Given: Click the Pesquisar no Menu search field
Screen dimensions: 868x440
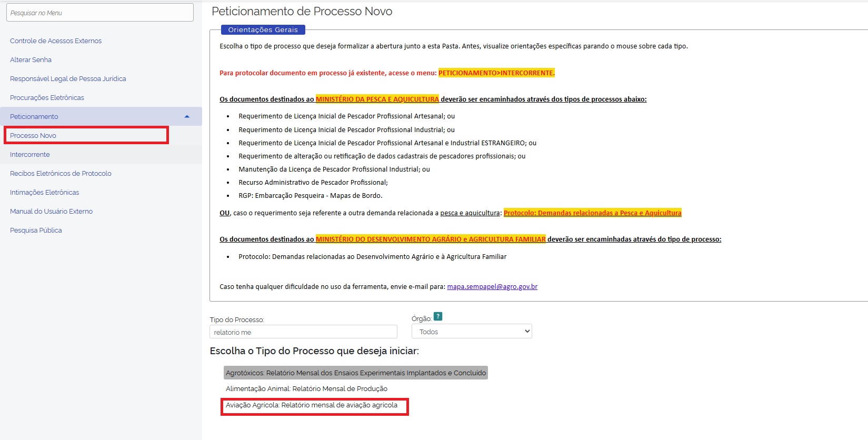Looking at the screenshot, I should (100, 13).
